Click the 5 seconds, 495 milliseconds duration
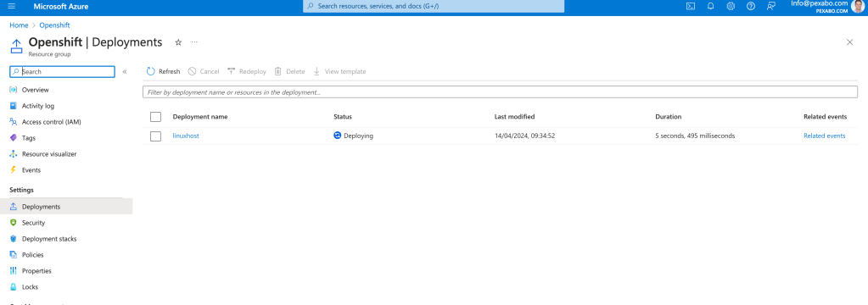868x305 pixels. tap(695, 136)
